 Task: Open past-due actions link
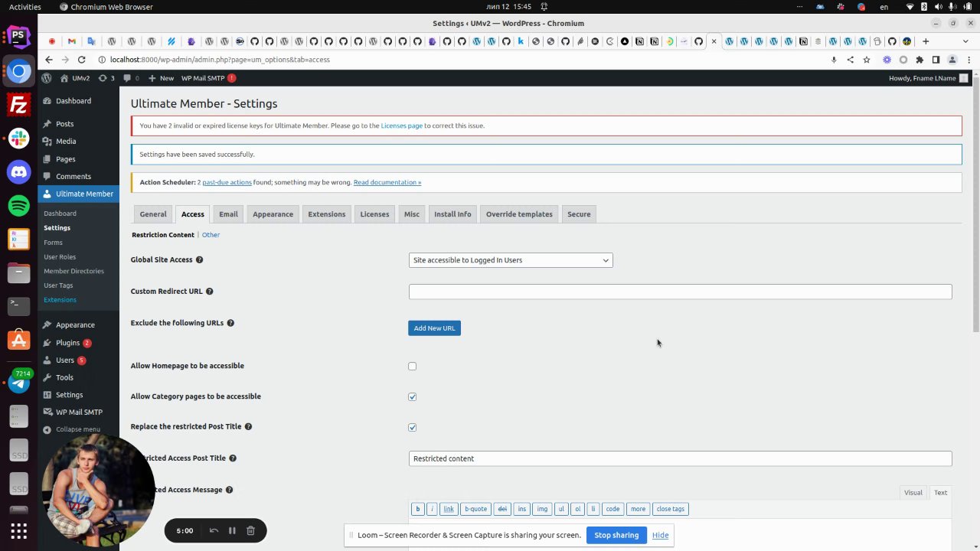(227, 182)
